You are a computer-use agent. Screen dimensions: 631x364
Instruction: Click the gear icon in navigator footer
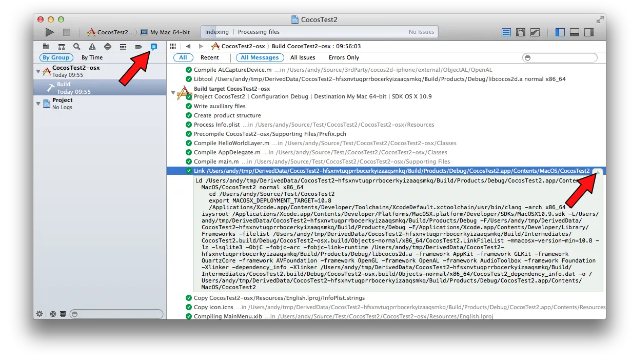pyautogui.click(x=40, y=314)
